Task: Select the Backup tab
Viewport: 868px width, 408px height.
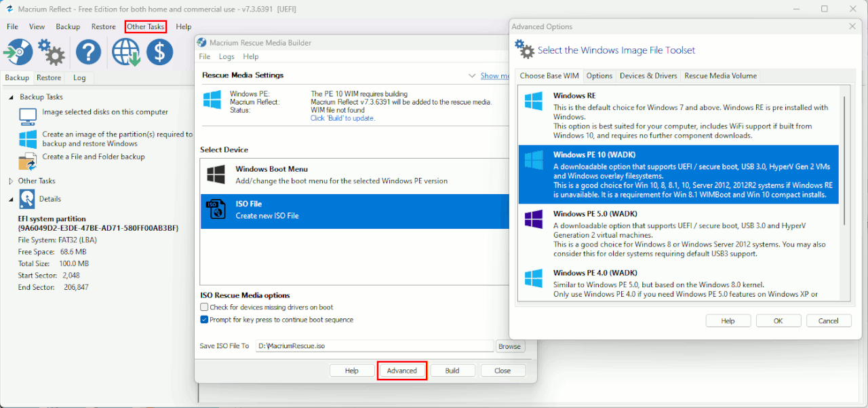Action: (x=17, y=77)
